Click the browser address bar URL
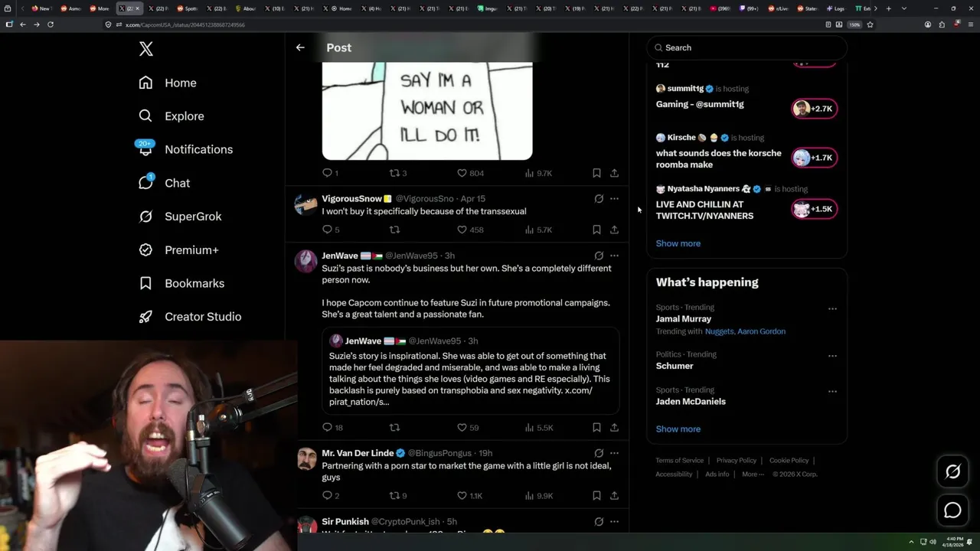The image size is (980, 551). point(185,24)
